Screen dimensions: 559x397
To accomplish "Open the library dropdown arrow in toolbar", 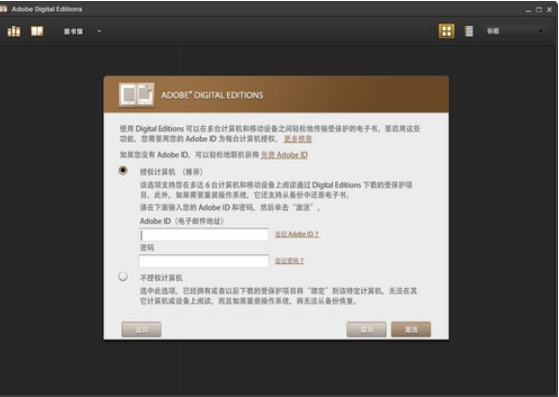I will point(99,31).
